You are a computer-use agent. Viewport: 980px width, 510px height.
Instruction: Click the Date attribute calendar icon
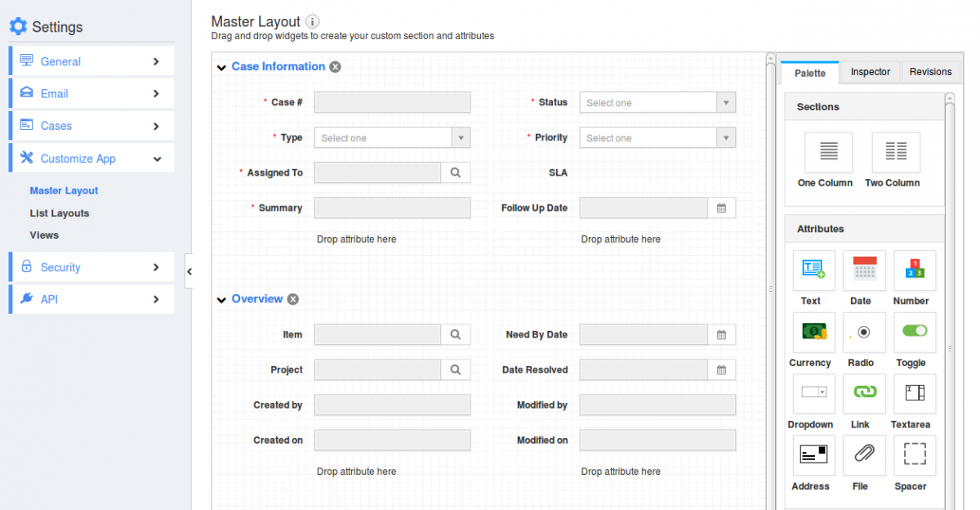864,271
